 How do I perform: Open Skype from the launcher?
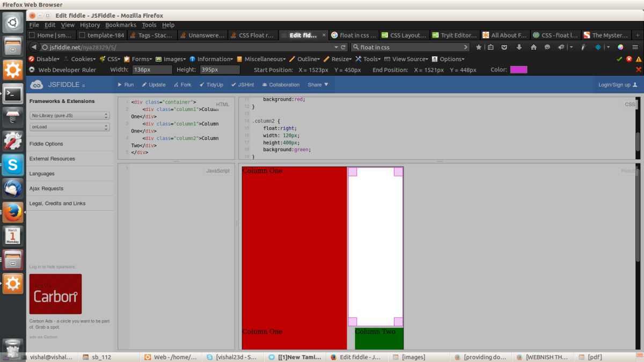point(13,165)
